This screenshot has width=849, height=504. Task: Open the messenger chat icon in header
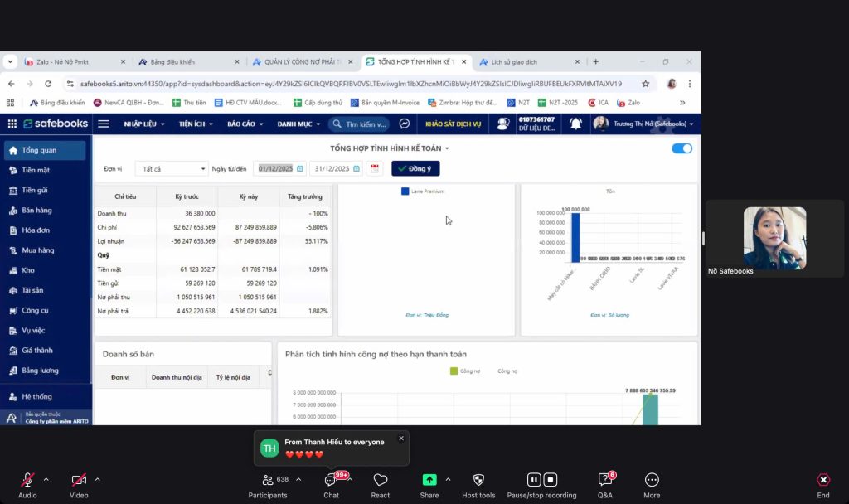click(405, 124)
